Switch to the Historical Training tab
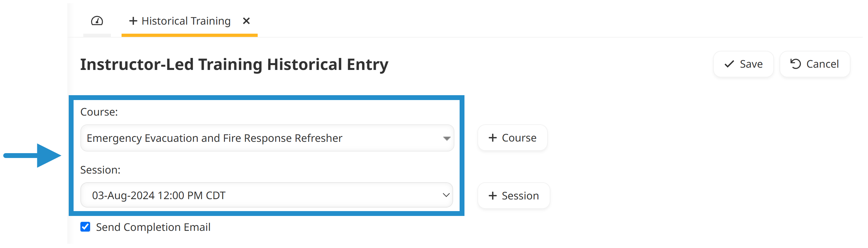The height and width of the screenshot is (248, 868). click(x=186, y=21)
